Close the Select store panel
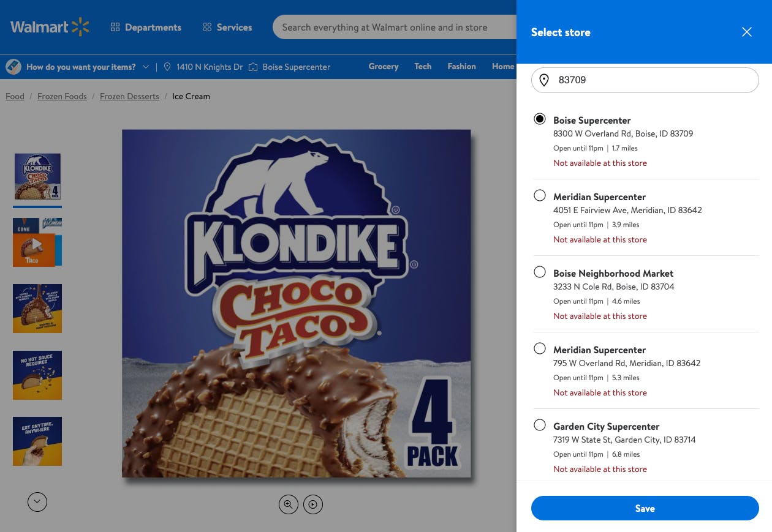The height and width of the screenshot is (532, 772). coord(746,32)
